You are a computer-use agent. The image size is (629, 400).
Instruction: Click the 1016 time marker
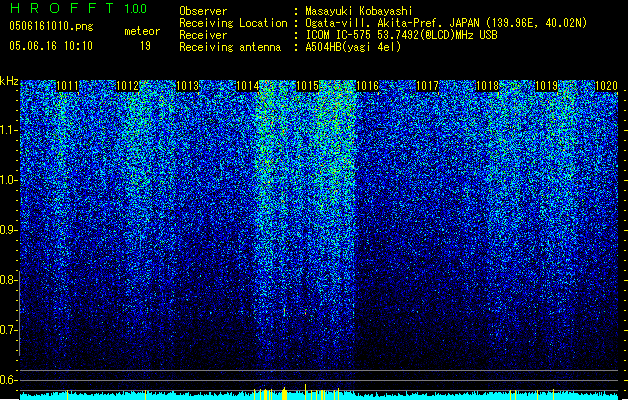367,86
